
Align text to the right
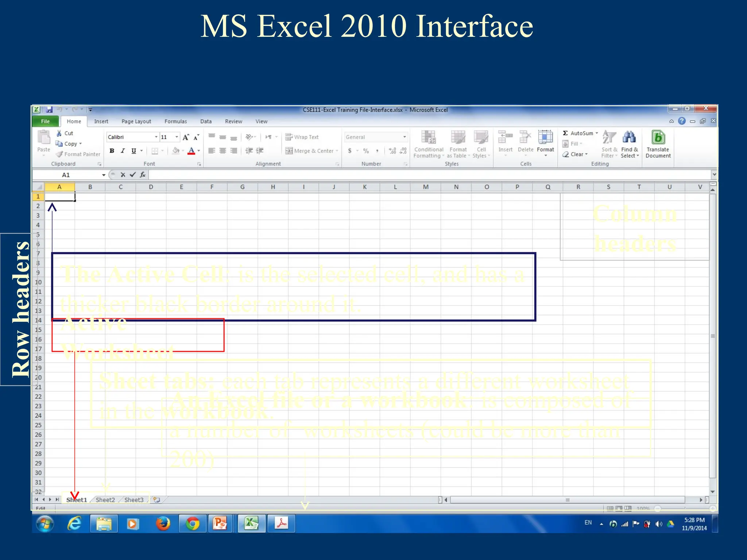[x=234, y=151]
